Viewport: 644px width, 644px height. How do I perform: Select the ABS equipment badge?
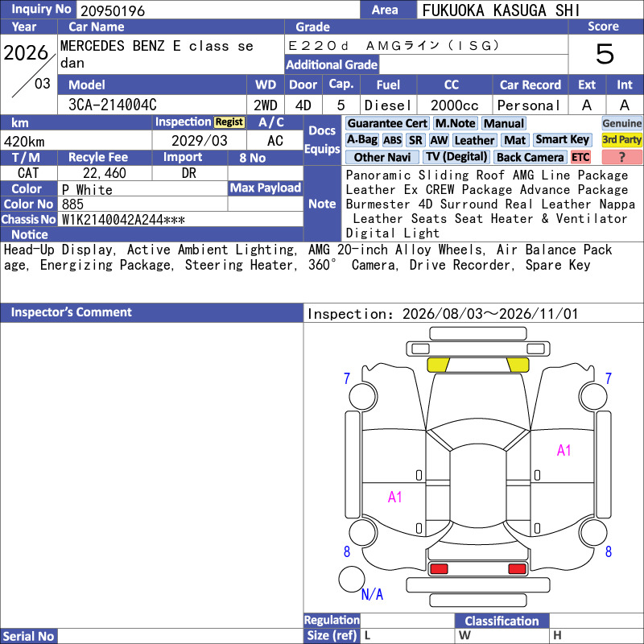click(392, 140)
